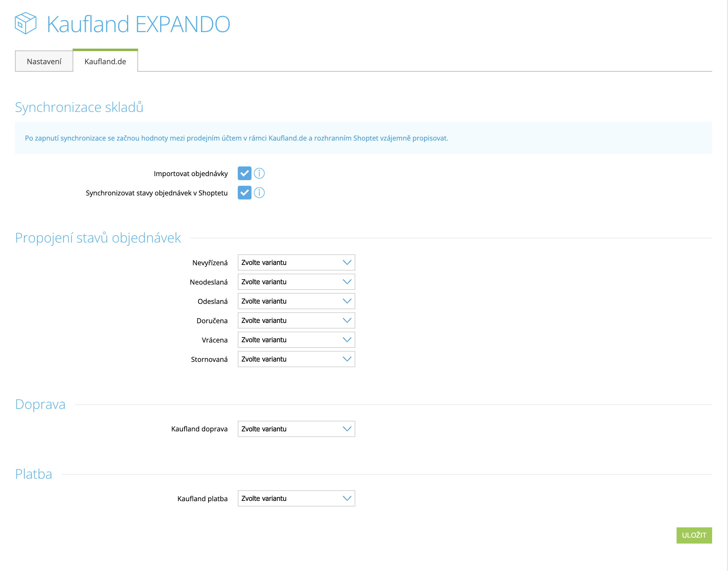
Task: Open the Kaufland doprava dropdown
Action: click(x=296, y=429)
